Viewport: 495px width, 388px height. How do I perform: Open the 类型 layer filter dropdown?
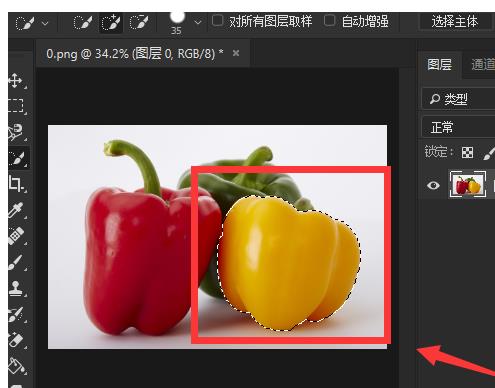pyautogui.click(x=458, y=99)
